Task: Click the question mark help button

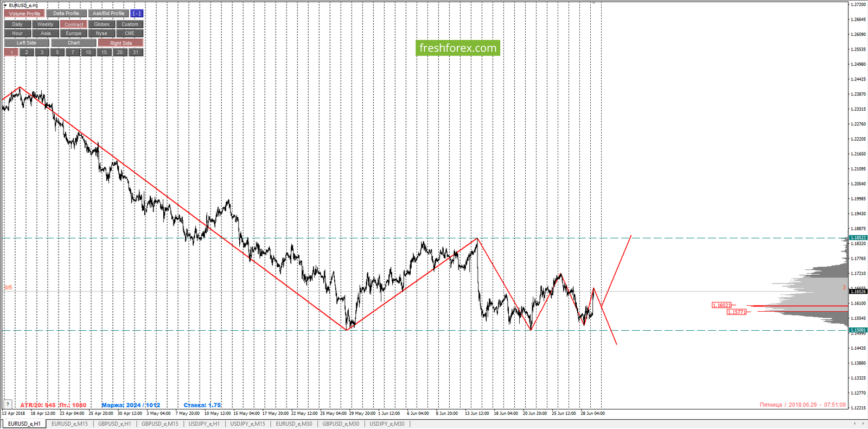Action: point(8,405)
